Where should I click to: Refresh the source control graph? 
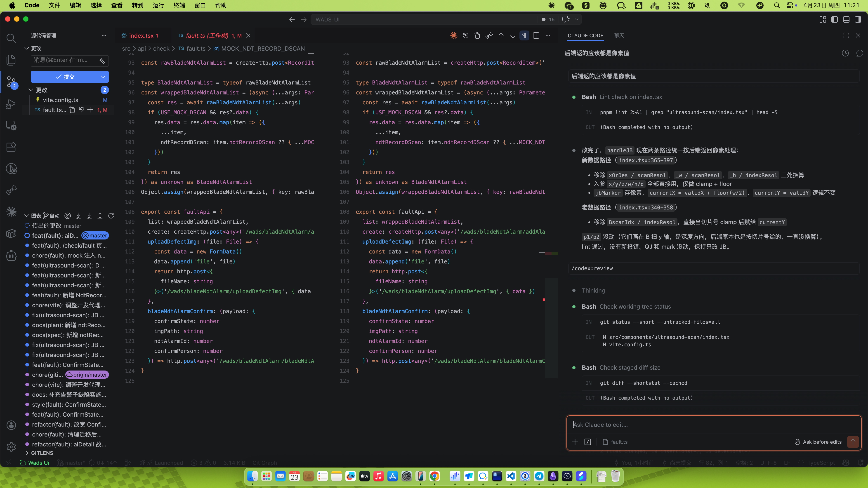pos(111,216)
